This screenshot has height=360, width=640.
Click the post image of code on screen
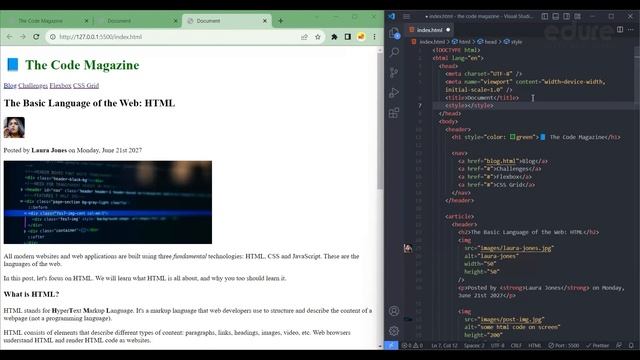click(x=108, y=202)
